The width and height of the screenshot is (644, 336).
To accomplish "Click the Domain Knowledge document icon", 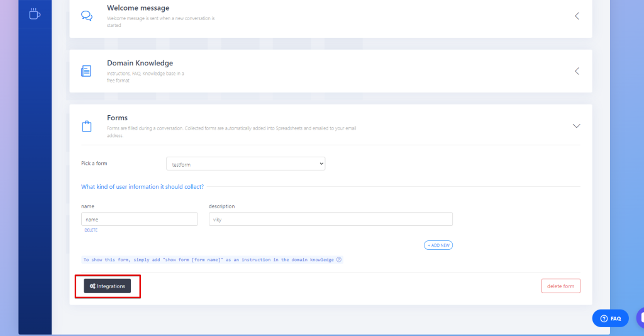I will 87,71.
